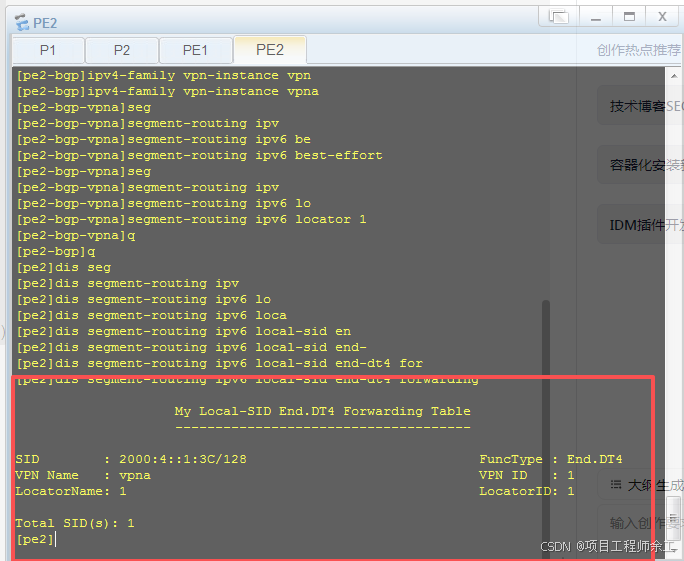Click the SID value 2000:4::1:3C/128
The height and width of the screenshot is (561, 684).
click(183, 459)
